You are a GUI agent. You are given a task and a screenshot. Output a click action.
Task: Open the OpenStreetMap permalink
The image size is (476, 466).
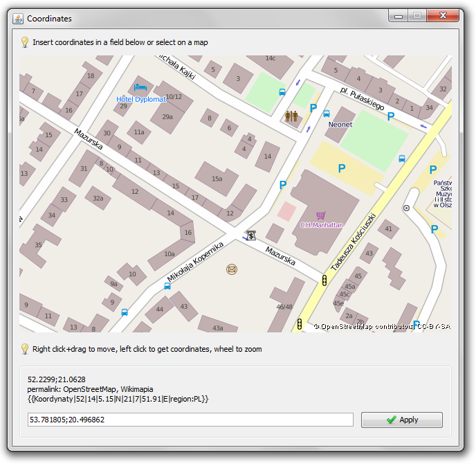click(x=89, y=389)
